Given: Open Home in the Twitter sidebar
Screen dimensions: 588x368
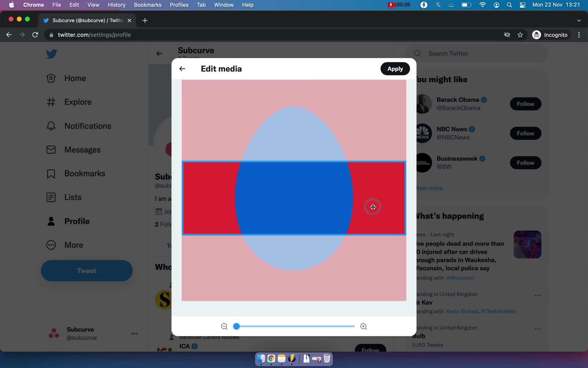Looking at the screenshot, I should pos(66,78).
